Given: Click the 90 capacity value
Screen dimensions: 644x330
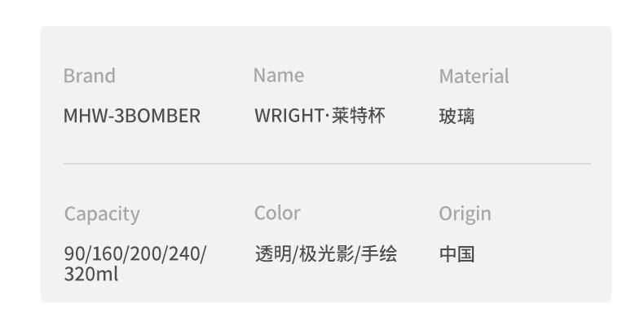Looking at the screenshot, I should 73,254.
